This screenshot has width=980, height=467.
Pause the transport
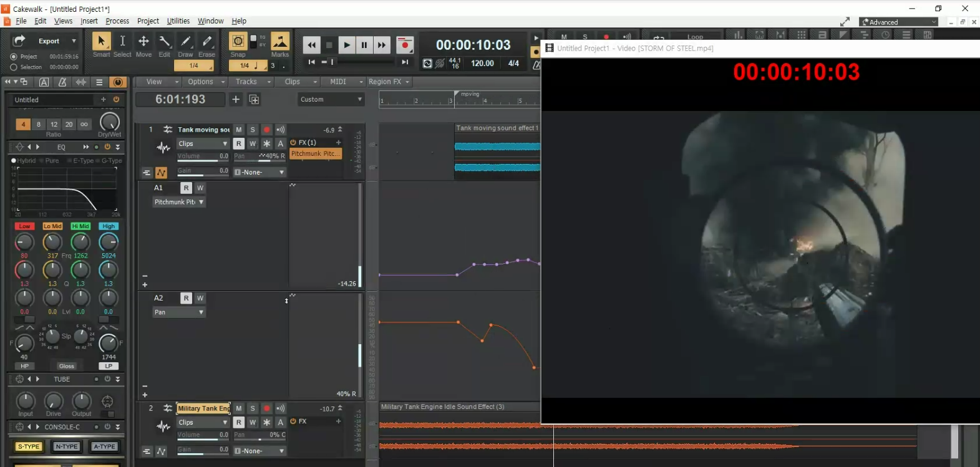[x=364, y=45]
